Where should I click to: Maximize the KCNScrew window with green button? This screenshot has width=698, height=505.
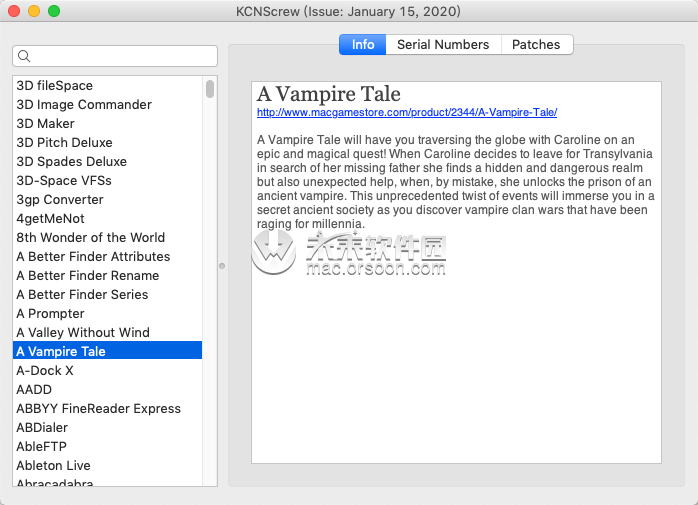[54, 11]
